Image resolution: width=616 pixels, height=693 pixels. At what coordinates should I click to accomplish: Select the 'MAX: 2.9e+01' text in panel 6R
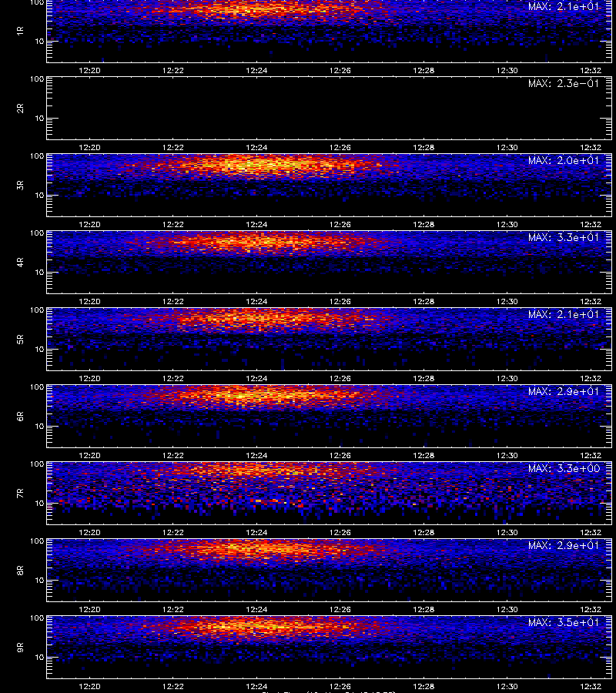click(x=564, y=392)
